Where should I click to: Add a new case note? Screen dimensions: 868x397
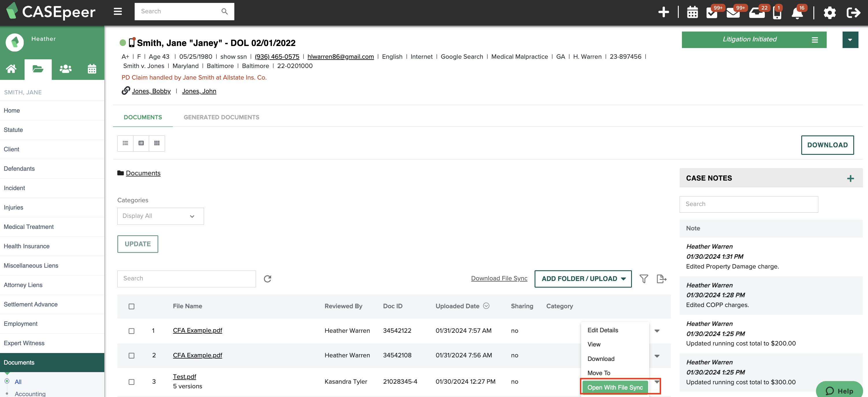coord(850,178)
